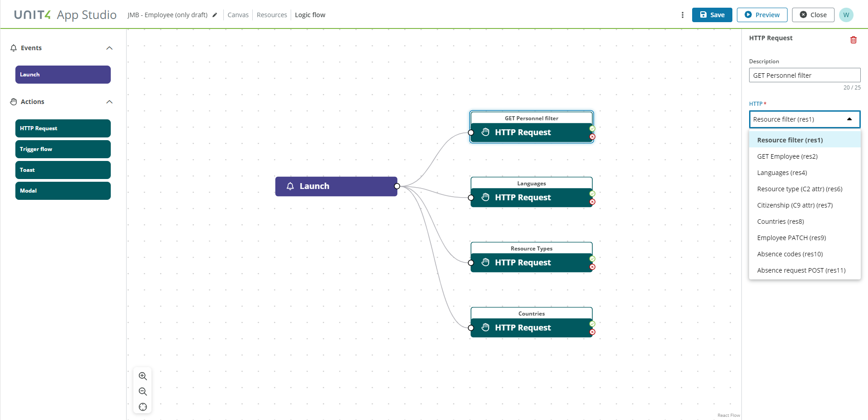The height and width of the screenshot is (420, 868).
Task: Pick Languages (res4) from the list
Action: pyautogui.click(x=805, y=173)
